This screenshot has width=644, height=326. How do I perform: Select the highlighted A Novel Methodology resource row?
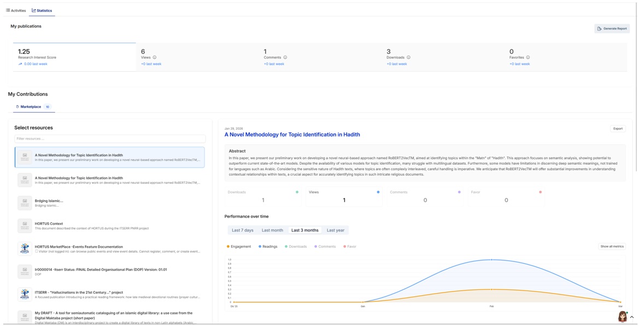pos(110,158)
